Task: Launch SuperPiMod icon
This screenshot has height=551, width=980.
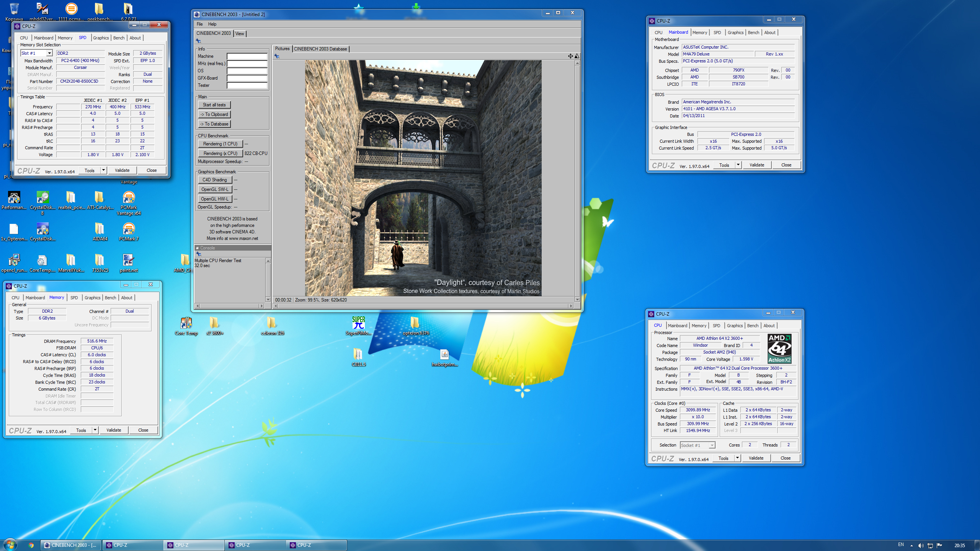Action: (358, 326)
